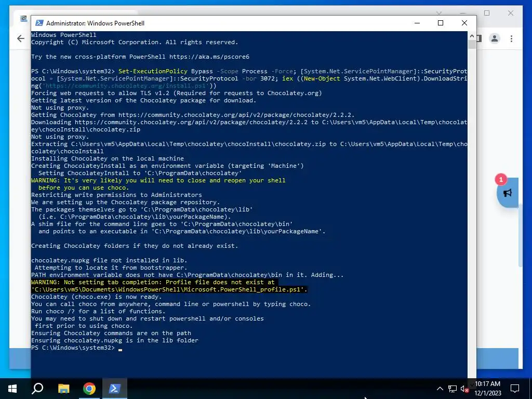
Task: Click 'Run choco /? for a list' line
Action: (x=98, y=312)
